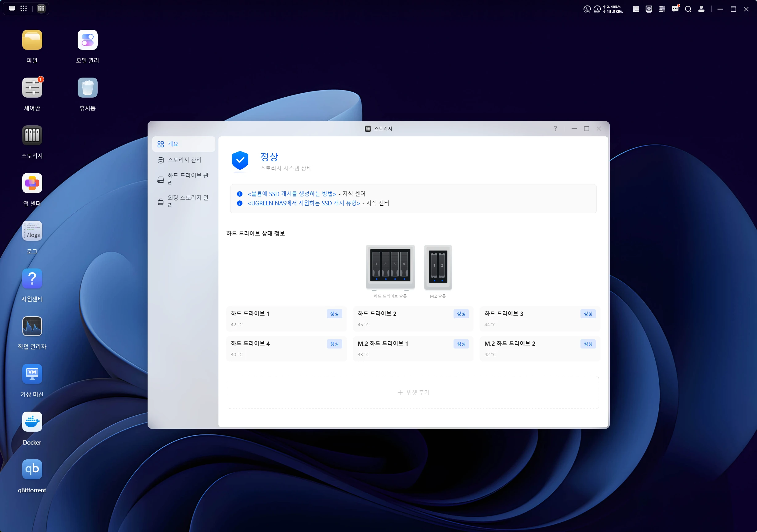Launch the 작업 관리자 task manager icon

32,326
